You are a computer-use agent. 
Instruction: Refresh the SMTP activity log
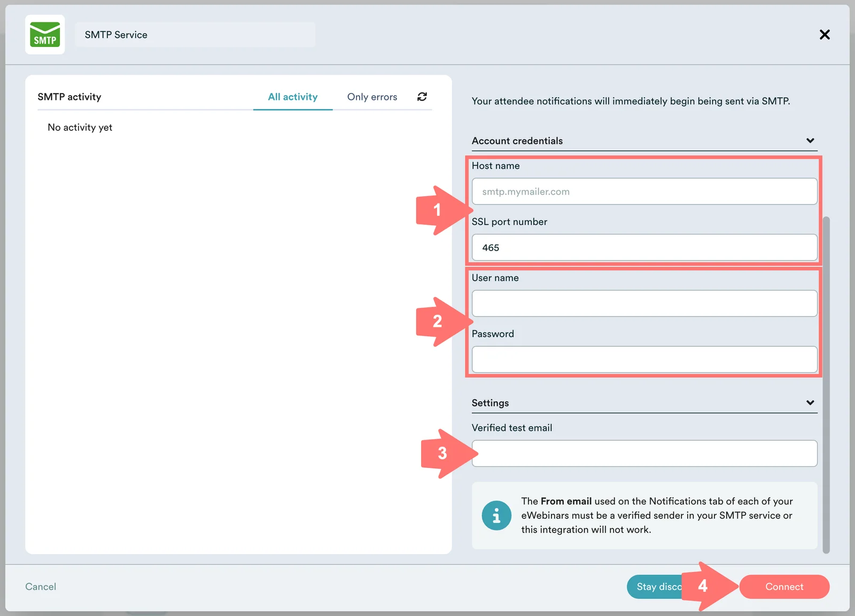422,97
